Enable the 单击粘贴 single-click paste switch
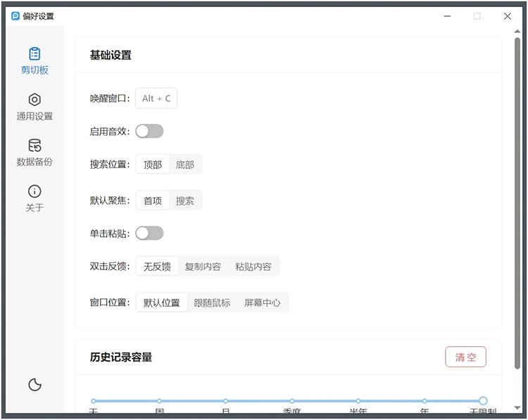This screenshot has width=528, height=420. click(x=149, y=233)
